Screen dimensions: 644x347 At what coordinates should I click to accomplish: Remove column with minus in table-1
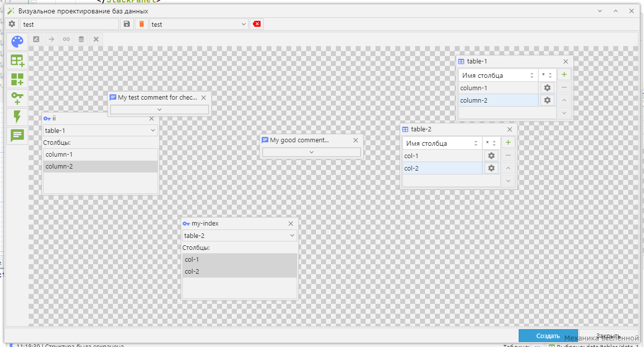point(564,88)
